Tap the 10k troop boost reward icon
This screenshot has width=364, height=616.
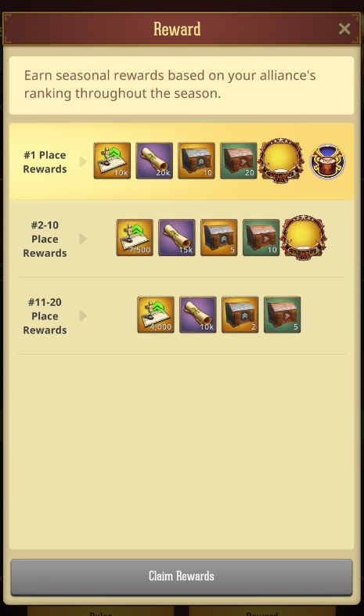pyautogui.click(x=112, y=160)
